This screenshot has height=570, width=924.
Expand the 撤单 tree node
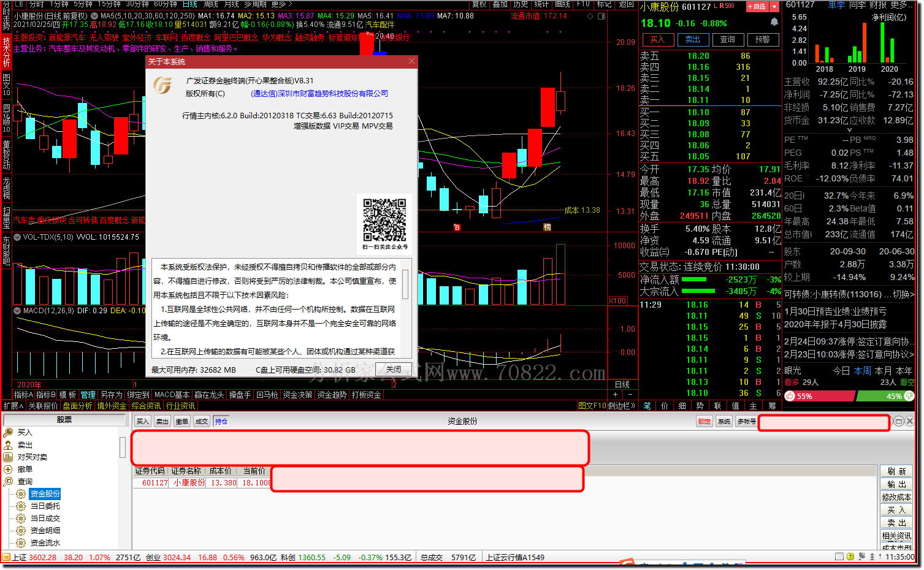coord(8,469)
